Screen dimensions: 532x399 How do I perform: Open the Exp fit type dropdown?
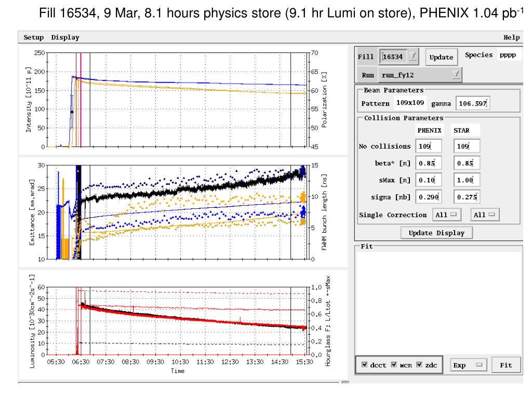468,365
